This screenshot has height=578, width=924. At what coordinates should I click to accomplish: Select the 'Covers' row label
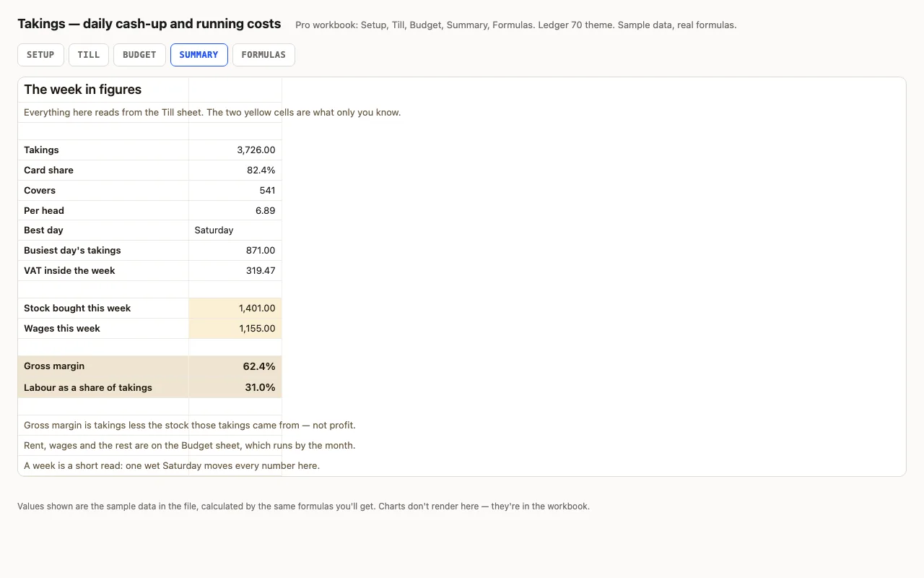[x=40, y=191]
